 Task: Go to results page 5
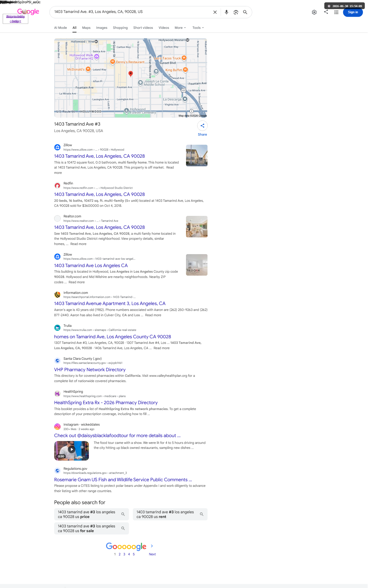coord(134,554)
